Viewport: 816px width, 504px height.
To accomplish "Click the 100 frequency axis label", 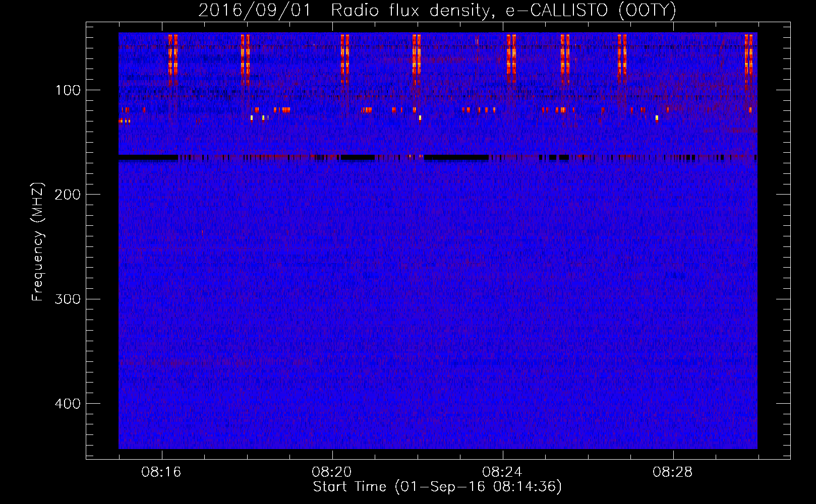I will (68, 90).
